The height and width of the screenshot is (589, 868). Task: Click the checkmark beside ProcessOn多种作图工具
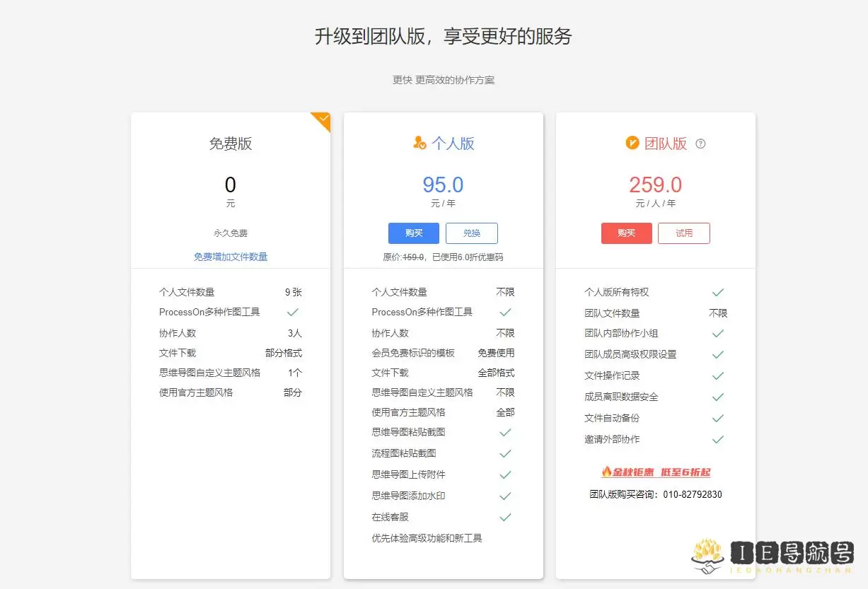pos(293,312)
